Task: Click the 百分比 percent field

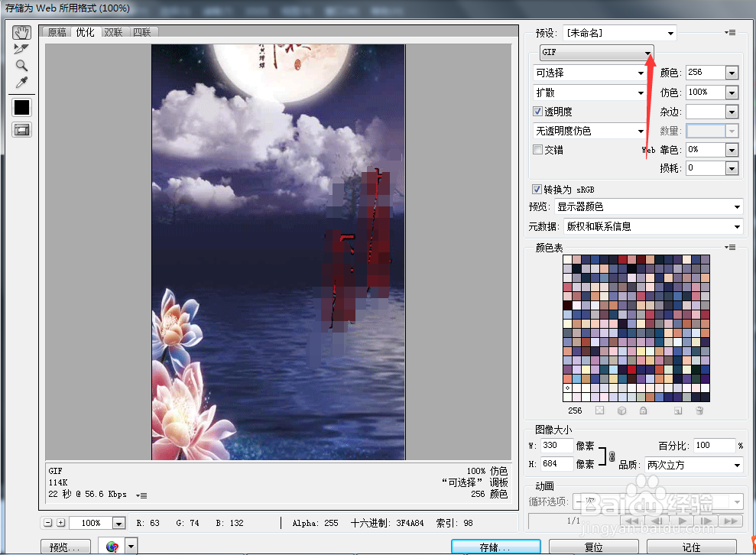Action: 715,445
